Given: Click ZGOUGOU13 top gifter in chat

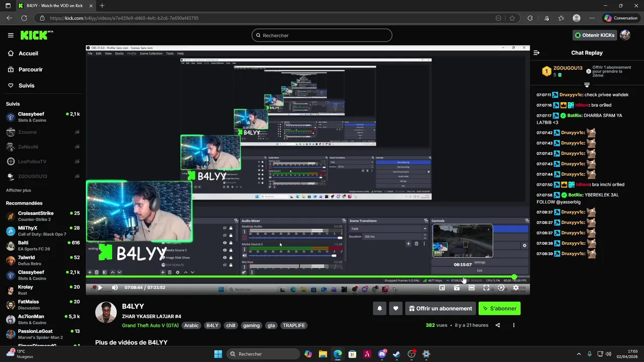Looking at the screenshot, I should click(568, 68).
